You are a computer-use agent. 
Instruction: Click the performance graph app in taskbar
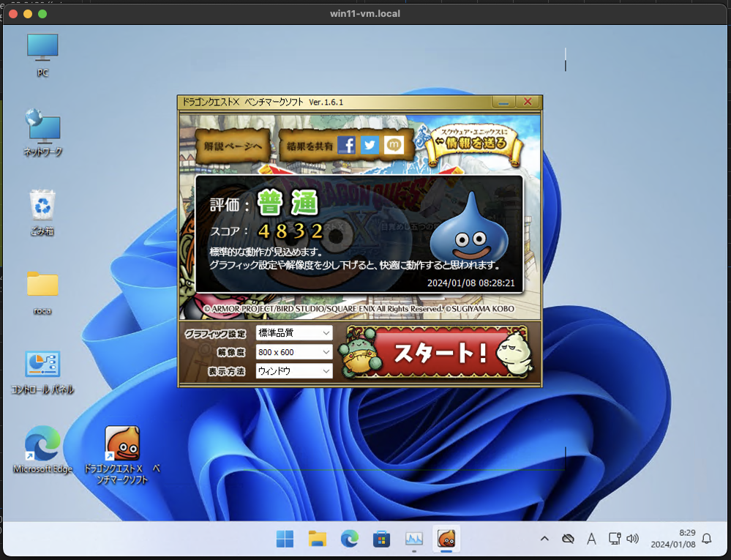414,539
